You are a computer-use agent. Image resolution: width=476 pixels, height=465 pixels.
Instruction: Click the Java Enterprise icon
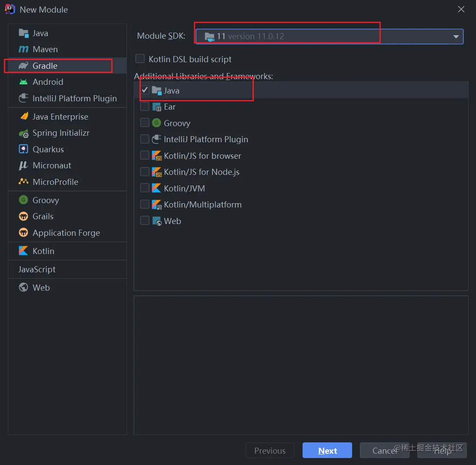click(24, 116)
